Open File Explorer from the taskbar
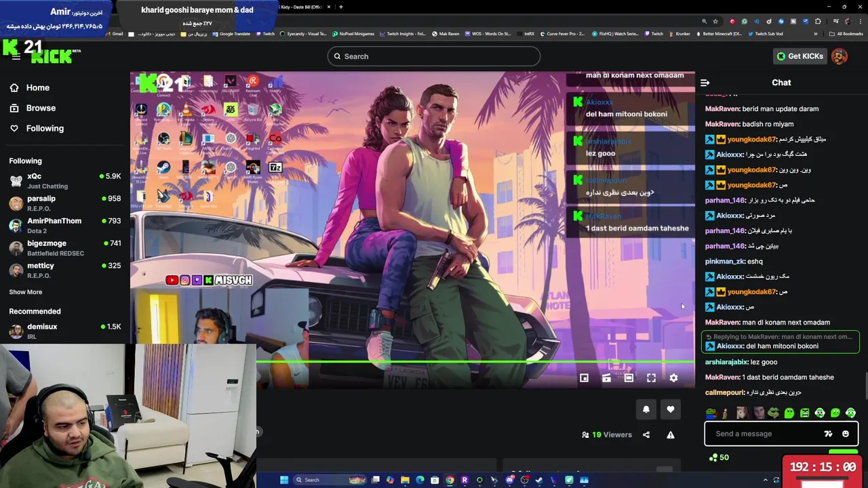The height and width of the screenshot is (488, 868). (x=405, y=480)
